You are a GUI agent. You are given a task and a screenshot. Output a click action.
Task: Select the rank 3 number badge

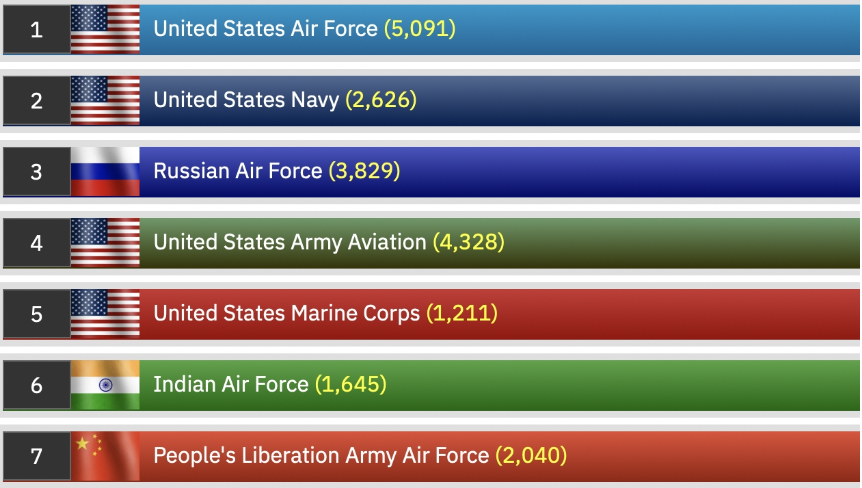(37, 171)
